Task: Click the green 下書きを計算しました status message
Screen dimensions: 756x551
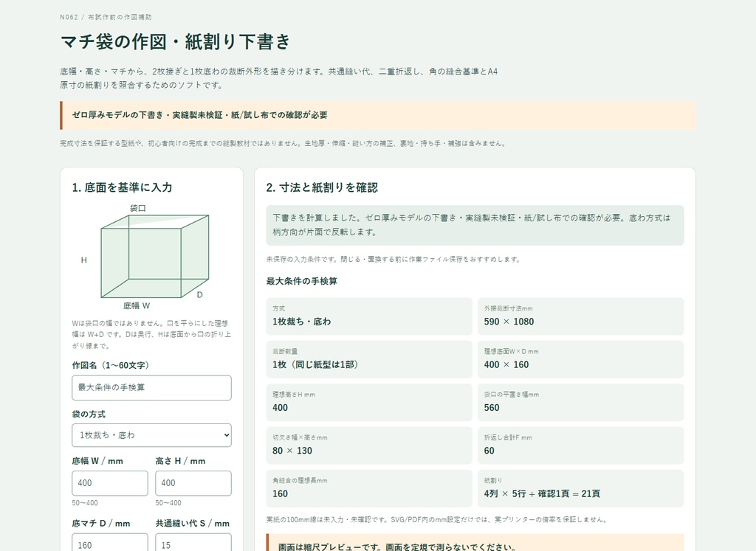Action: 475,226
